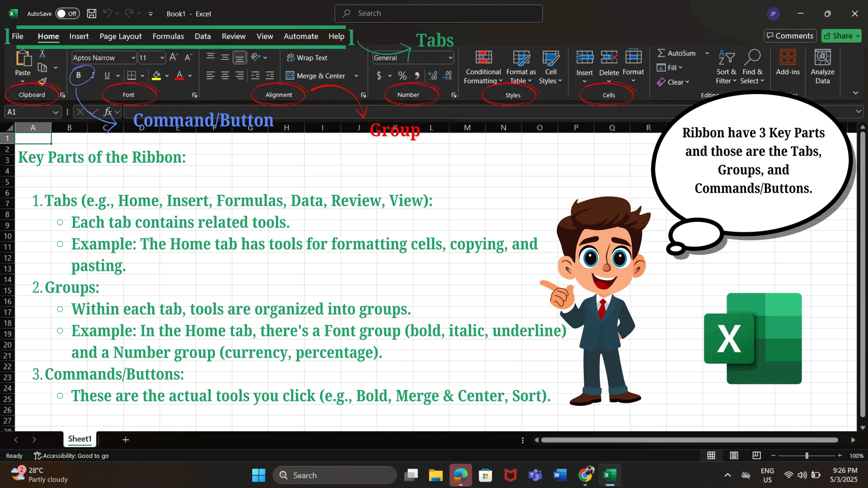Toggle Middle Align button

click(x=225, y=57)
